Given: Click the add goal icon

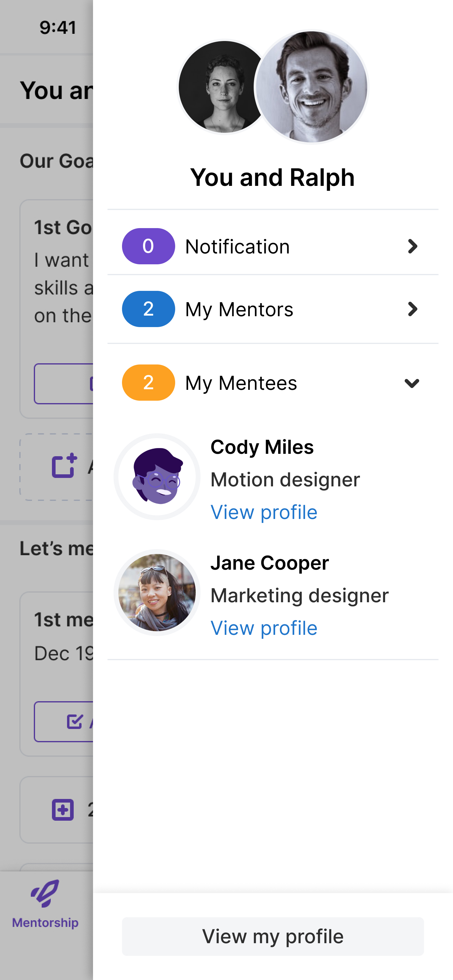Looking at the screenshot, I should pos(64,466).
